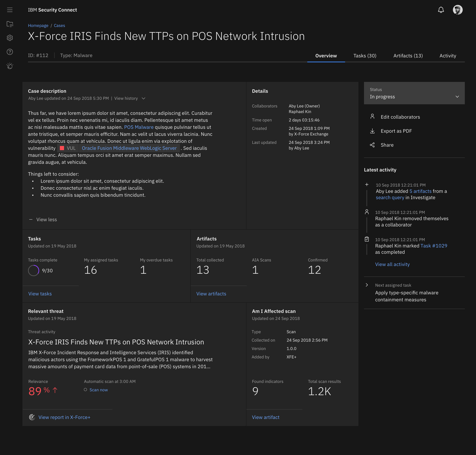Click the View artifacts link

click(211, 294)
